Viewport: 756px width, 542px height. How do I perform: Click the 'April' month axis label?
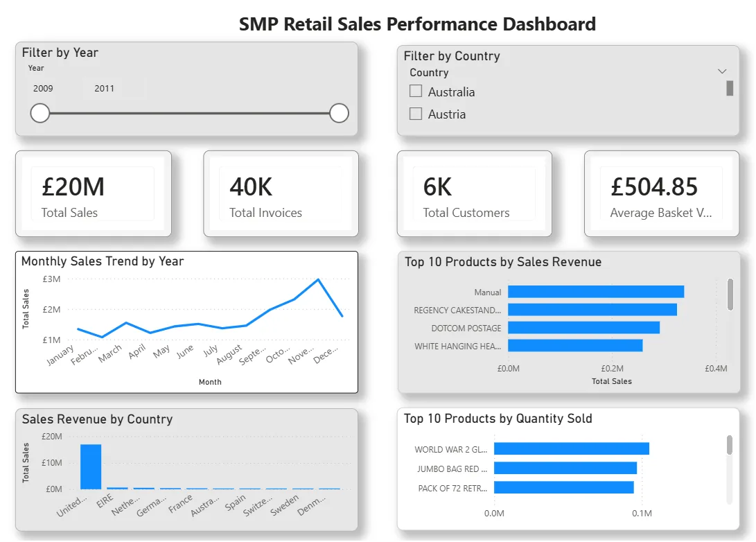(x=137, y=351)
